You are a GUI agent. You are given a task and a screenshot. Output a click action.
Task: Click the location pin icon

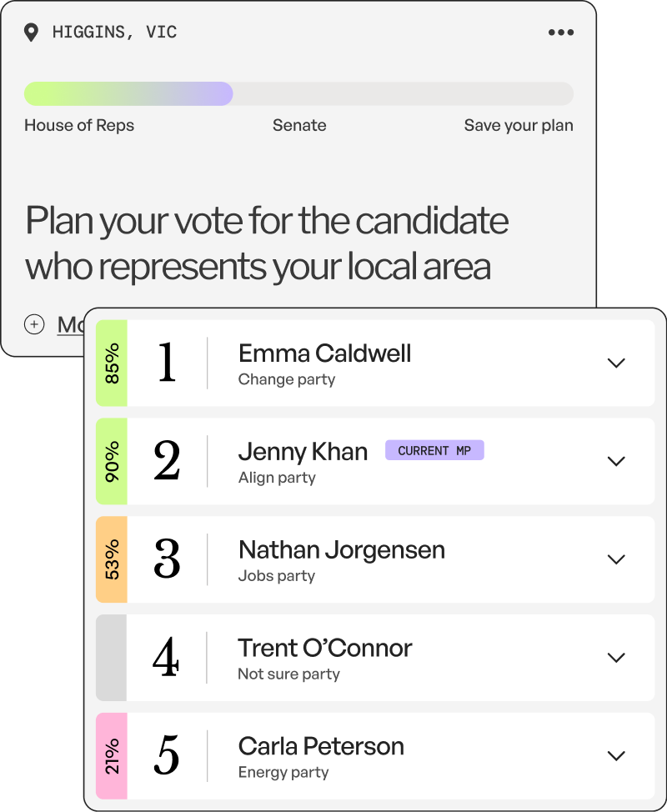pos(31,33)
